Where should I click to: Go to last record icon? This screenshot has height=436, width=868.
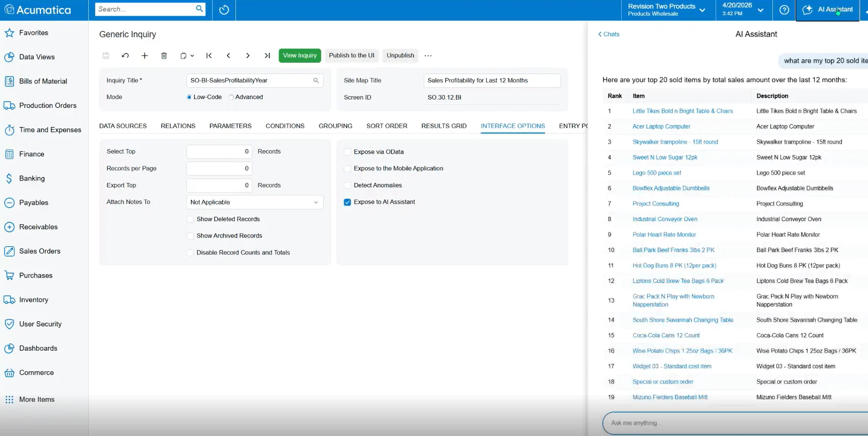point(267,55)
